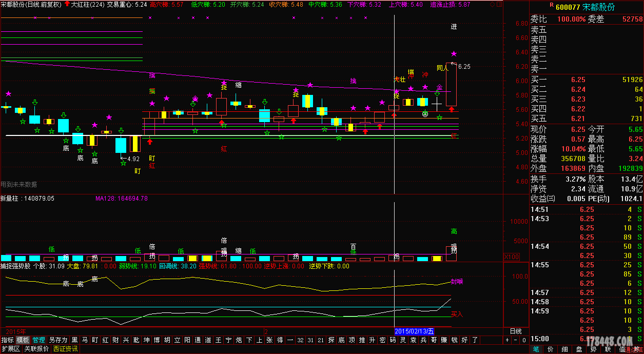Screen dimensions: 644x354
Task: Switch to the 联 tab in the quote panel
Action: (x=608, y=348)
